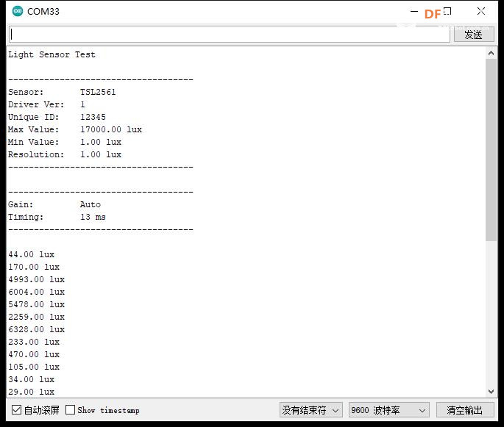Click the vertical scrollbar thumb
Viewport: 504px width, 427px height.
[491, 150]
